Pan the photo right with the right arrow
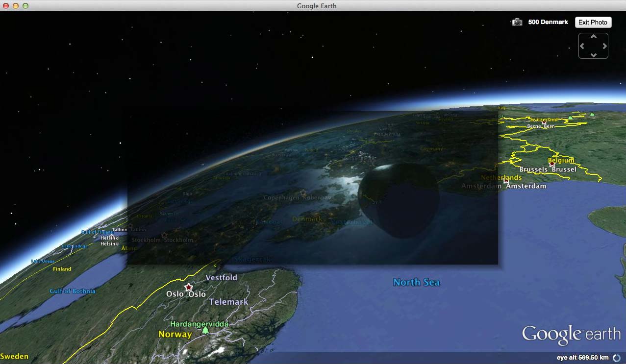Image resolution: width=626 pixels, height=364 pixels. pos(604,46)
